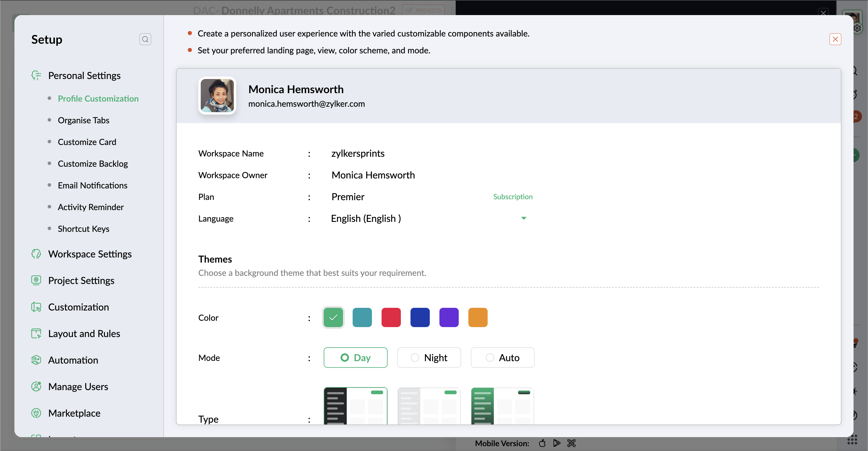The height and width of the screenshot is (451, 868).
Task: Click the Customization icon in sidebar
Action: (x=36, y=307)
